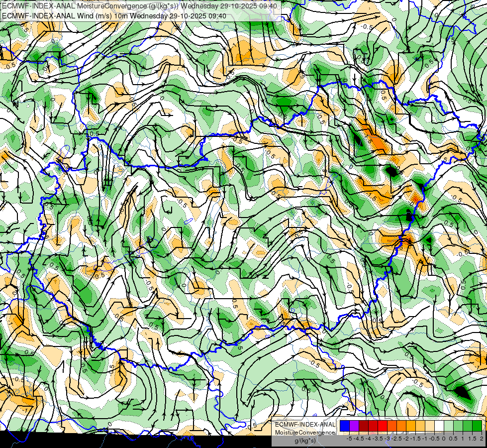Click the white swatch between -0.5 and 0
The image size is (487, 448).
pos(439,426)
